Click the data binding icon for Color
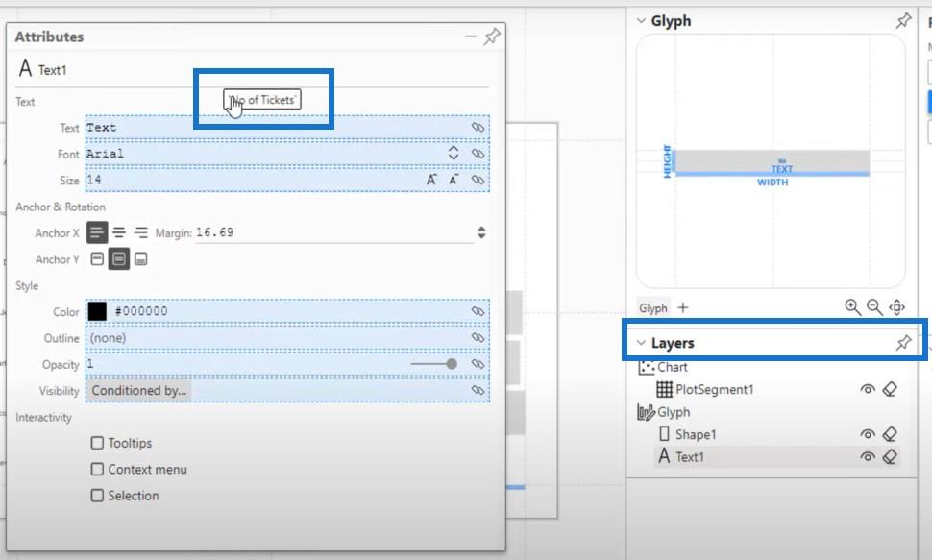 click(478, 311)
